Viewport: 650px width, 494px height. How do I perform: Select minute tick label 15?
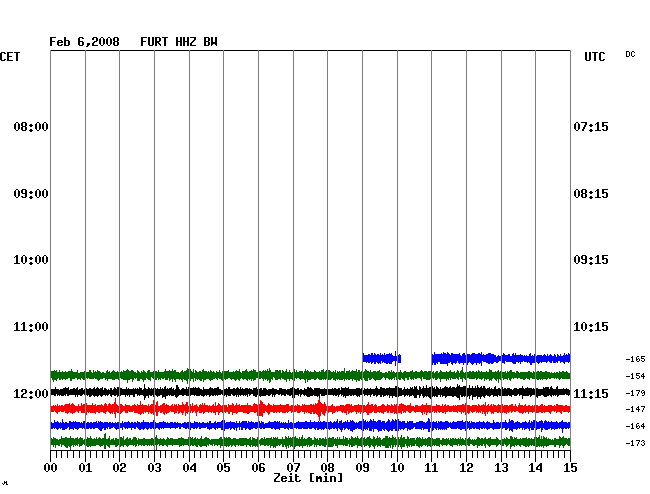click(570, 468)
